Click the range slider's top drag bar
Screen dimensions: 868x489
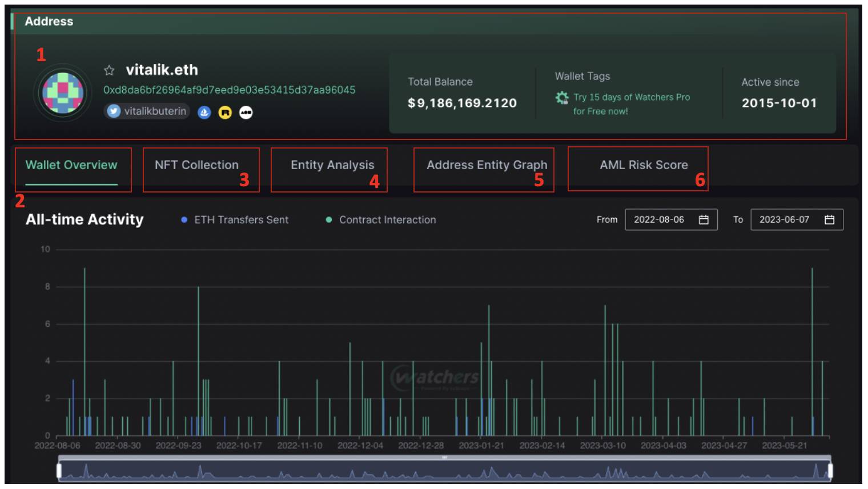pos(444,458)
